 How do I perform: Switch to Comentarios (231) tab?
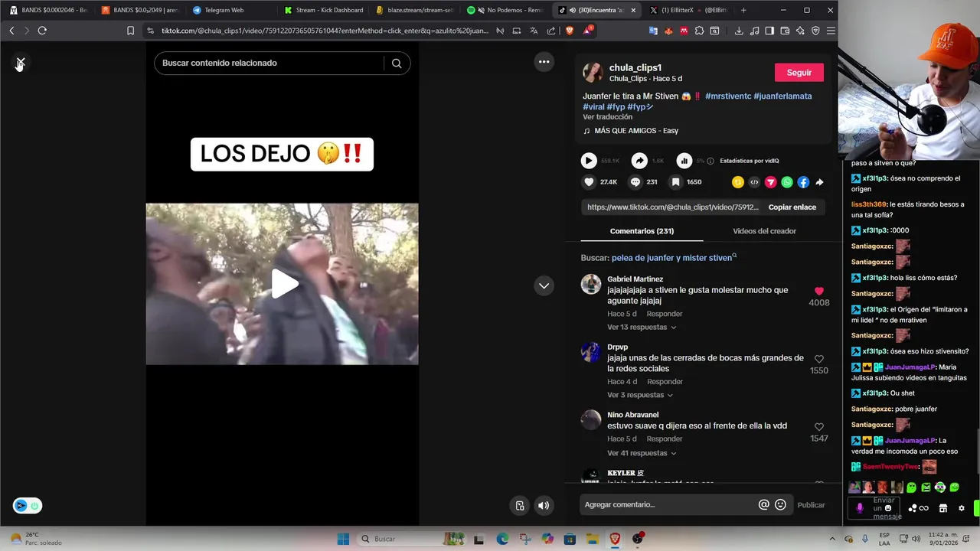642,231
